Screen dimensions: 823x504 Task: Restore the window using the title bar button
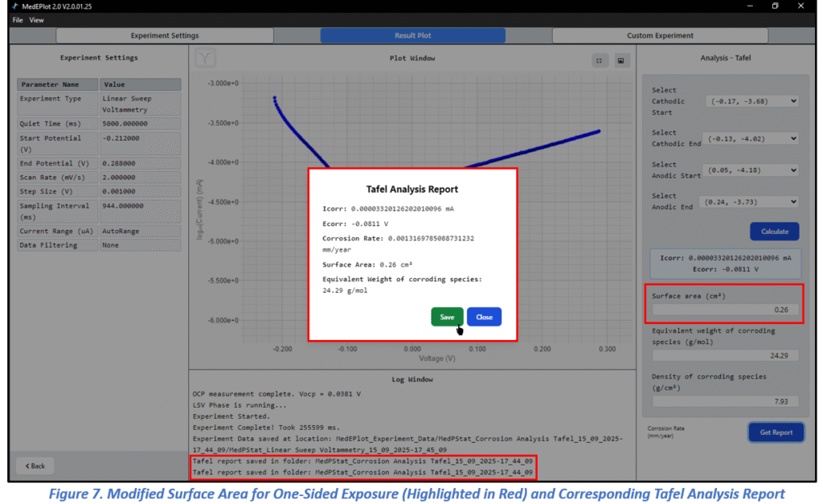tap(775, 6)
